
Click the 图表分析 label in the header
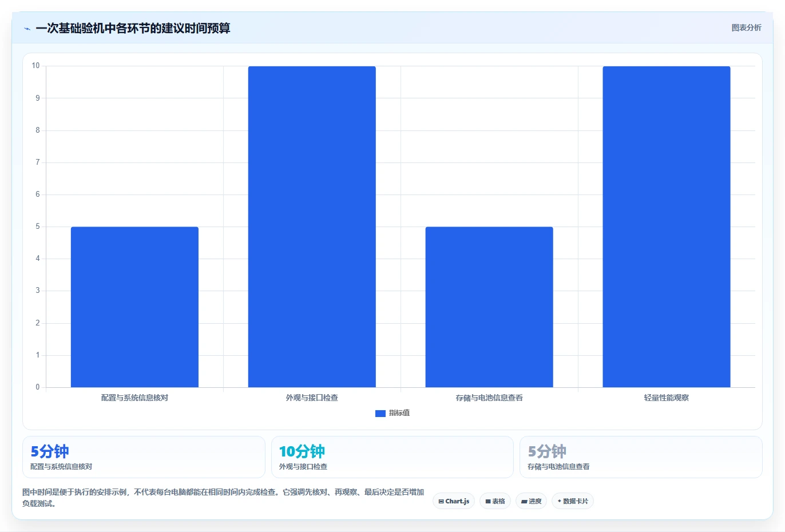(x=746, y=27)
